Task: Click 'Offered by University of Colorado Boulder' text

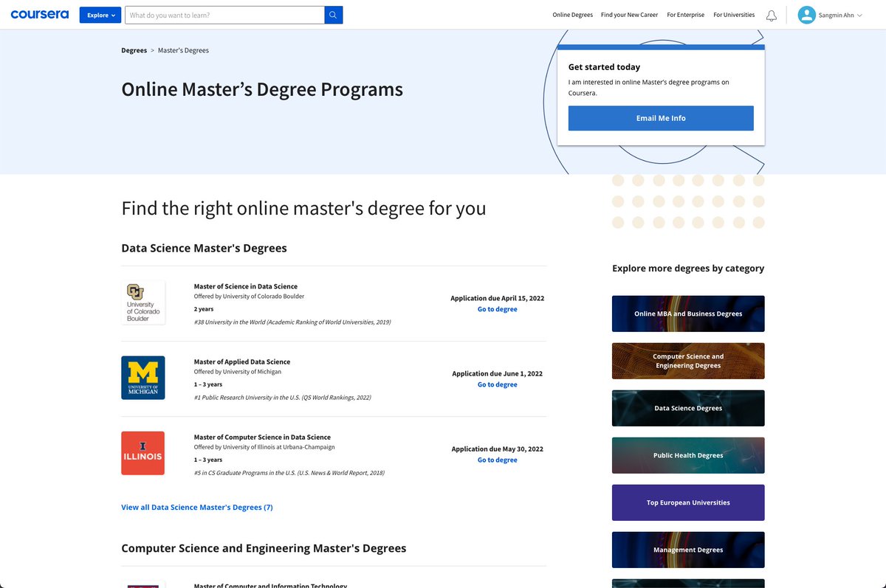Action: pos(249,297)
